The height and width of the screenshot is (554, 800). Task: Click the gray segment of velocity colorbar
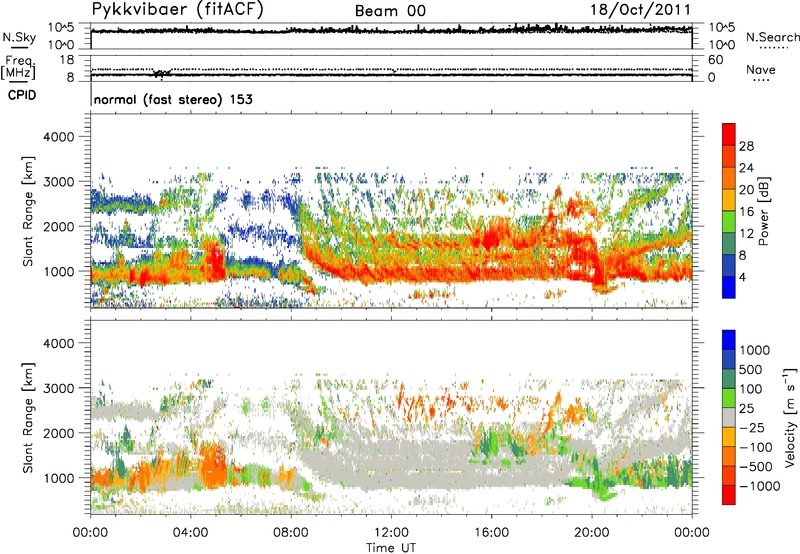pyautogui.click(x=729, y=417)
